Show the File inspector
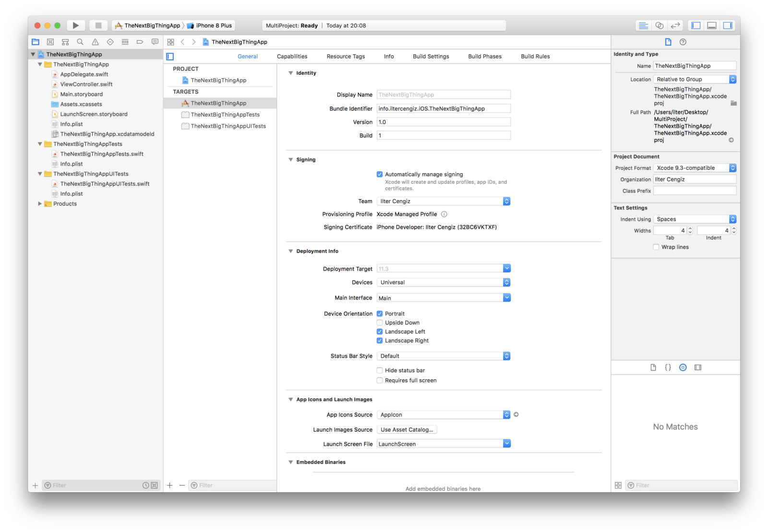768x532 pixels. pos(668,42)
